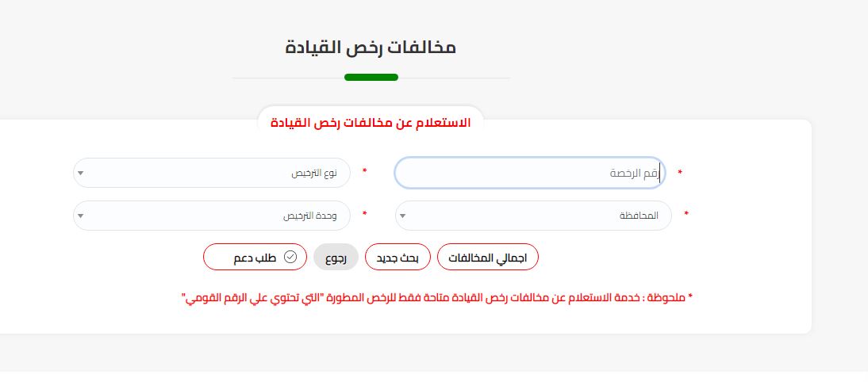The width and height of the screenshot is (868, 382).
Task: Start a new search with بحث جديد
Action: tap(398, 257)
